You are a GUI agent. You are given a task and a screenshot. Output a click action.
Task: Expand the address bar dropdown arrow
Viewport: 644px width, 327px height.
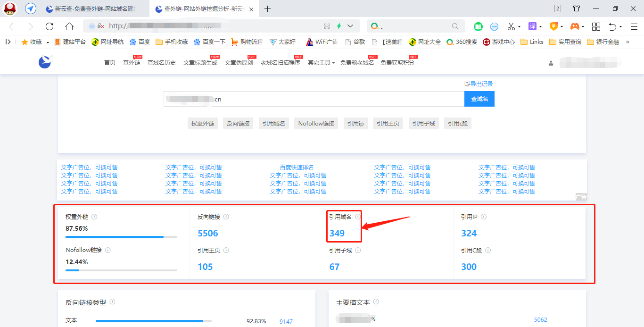pos(349,26)
